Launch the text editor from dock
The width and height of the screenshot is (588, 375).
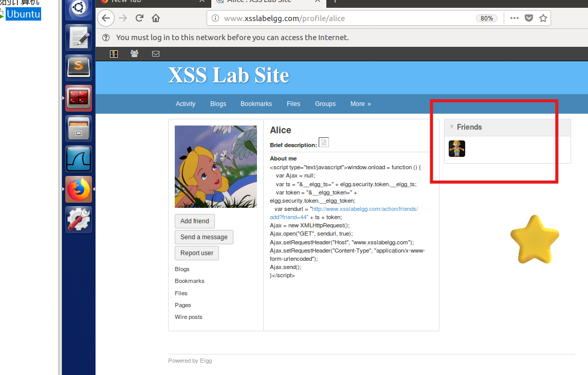click(x=78, y=38)
